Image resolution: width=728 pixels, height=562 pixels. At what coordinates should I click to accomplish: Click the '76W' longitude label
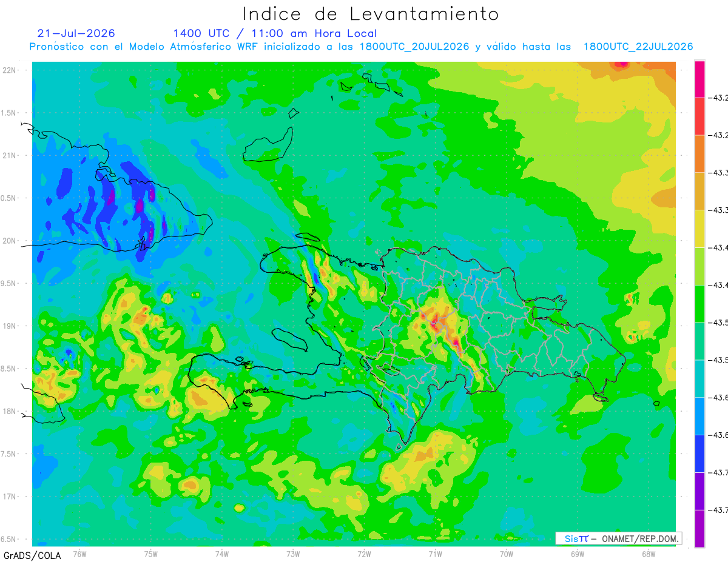(x=79, y=554)
